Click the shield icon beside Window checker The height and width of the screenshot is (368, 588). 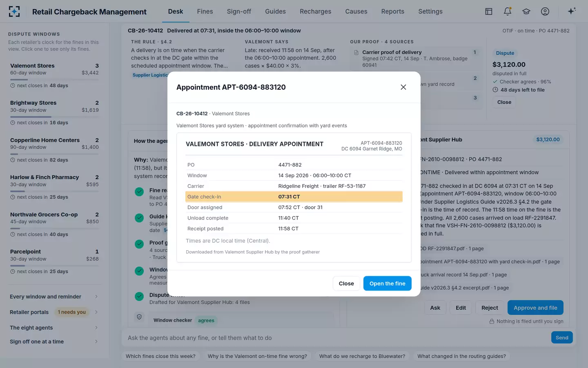(x=139, y=317)
